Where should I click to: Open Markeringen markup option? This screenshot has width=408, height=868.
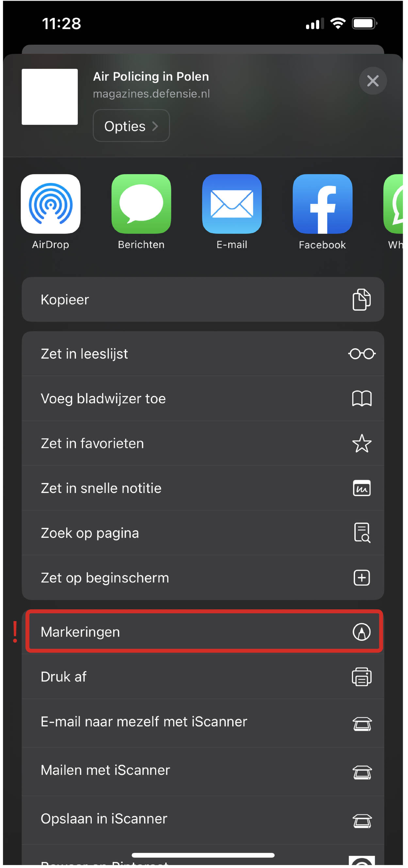point(204,631)
